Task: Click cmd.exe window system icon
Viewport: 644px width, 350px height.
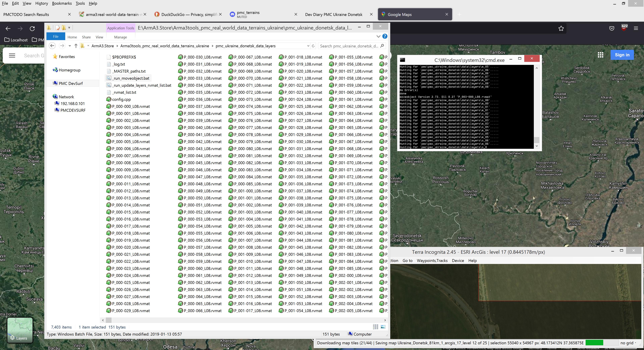Action: tap(402, 60)
